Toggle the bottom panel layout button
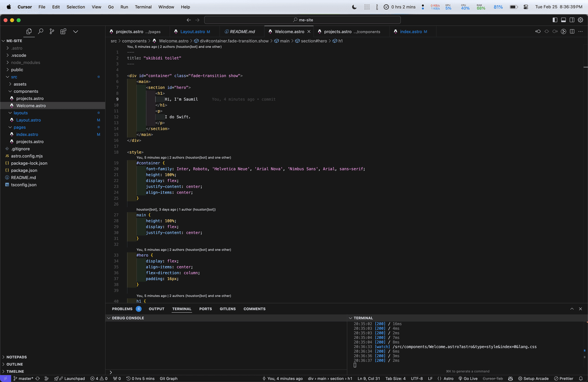The image size is (588, 382). coord(563,20)
